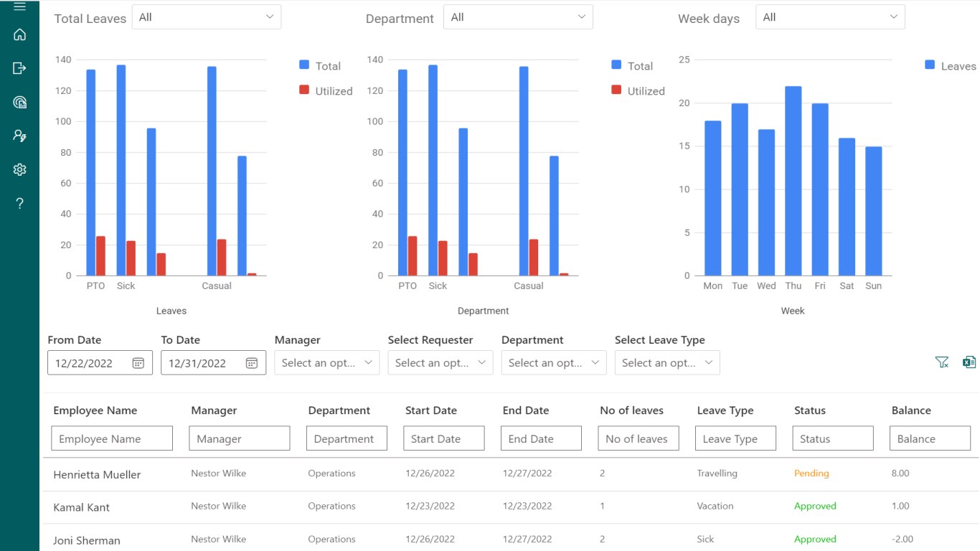The image size is (980, 551).
Task: Click the Thu bar in Week chart
Action: (x=793, y=181)
